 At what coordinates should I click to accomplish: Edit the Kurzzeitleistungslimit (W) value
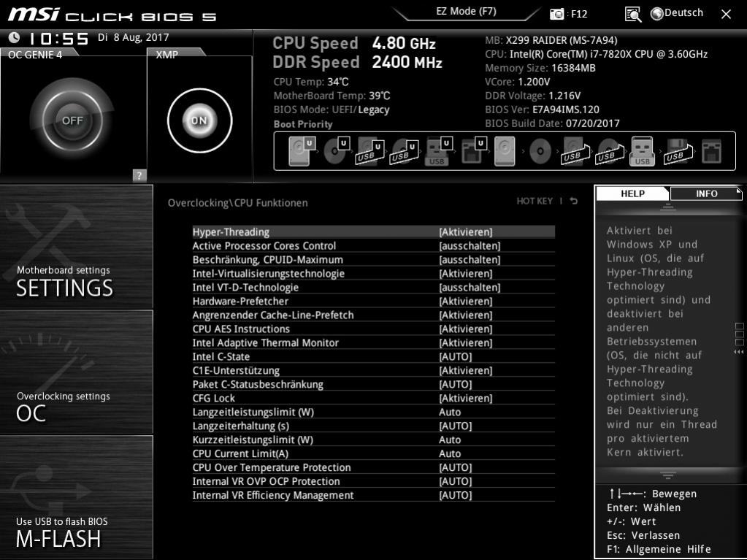pos(374,439)
